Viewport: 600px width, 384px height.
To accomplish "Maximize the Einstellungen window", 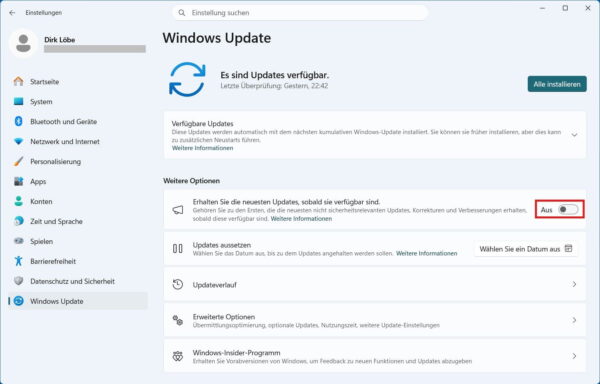I will 565,8.
